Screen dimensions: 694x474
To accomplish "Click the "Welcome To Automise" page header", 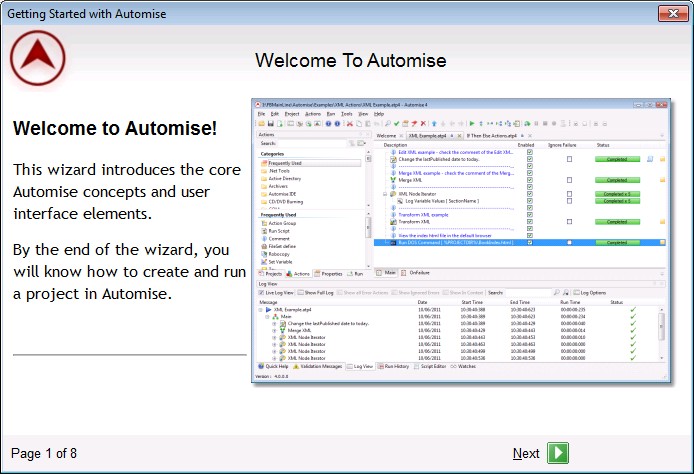I will point(351,61).
